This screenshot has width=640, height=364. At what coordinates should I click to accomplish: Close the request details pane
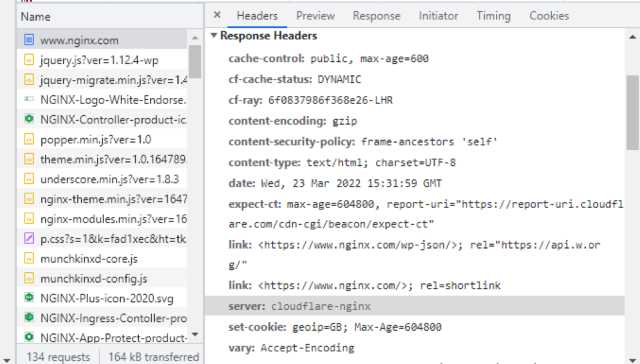click(x=217, y=15)
